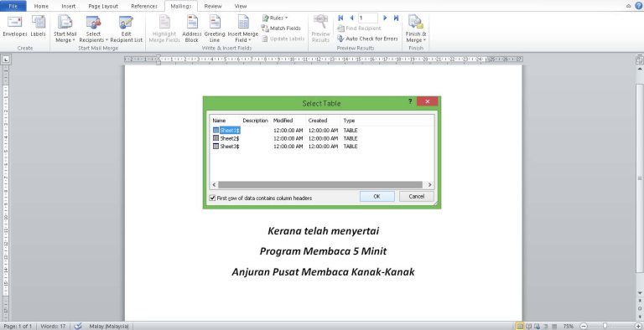Click Auto Check for Errors
Viewport: 644px width, 330px height.
[x=367, y=39]
